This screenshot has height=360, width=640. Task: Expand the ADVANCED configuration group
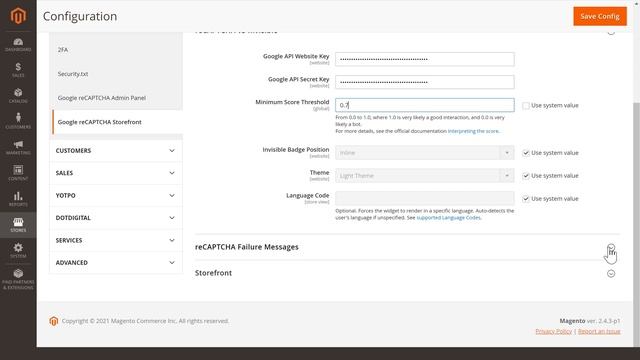click(116, 262)
